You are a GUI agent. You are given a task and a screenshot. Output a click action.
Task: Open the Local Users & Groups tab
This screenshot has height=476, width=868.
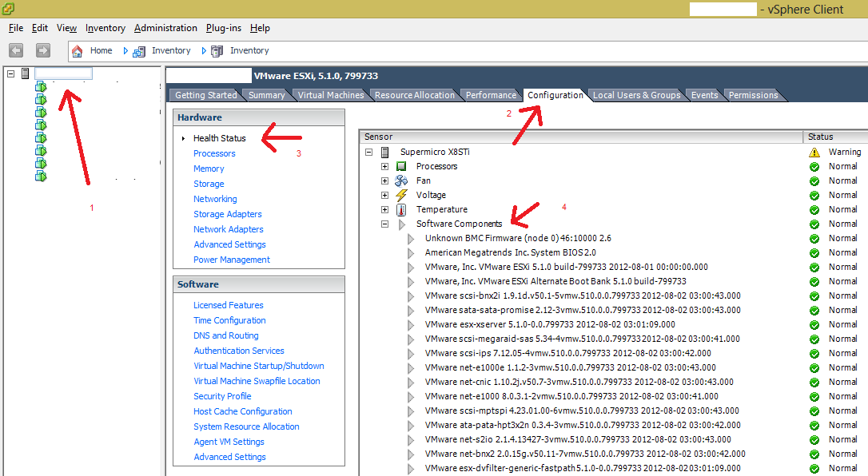(636, 95)
